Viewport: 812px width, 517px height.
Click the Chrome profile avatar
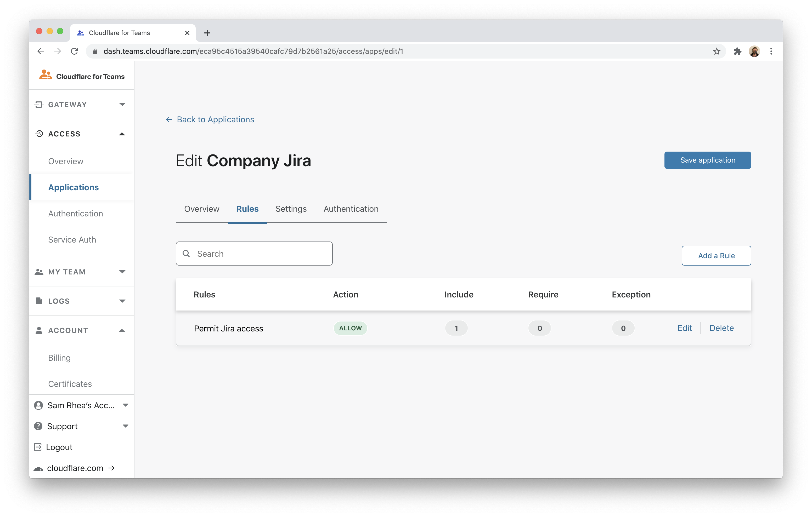pos(754,51)
